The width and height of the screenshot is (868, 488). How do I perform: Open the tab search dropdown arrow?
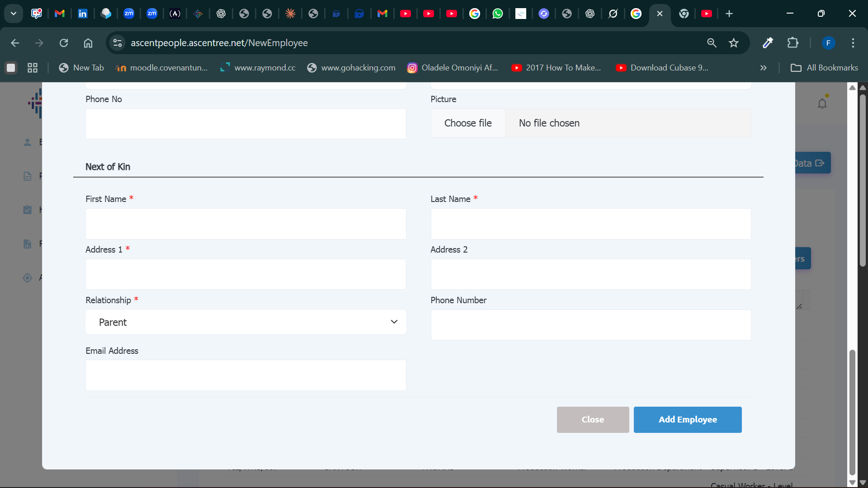[14, 14]
